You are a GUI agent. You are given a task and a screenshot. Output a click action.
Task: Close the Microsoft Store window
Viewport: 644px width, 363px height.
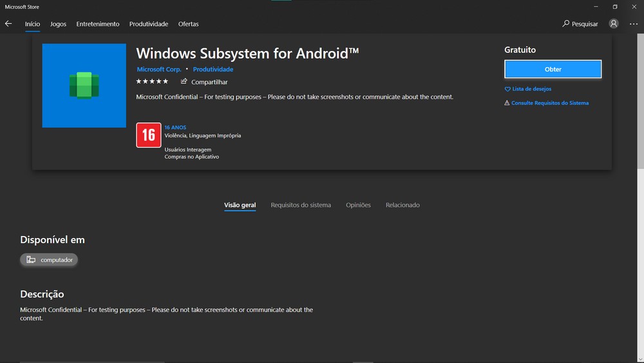click(634, 6)
